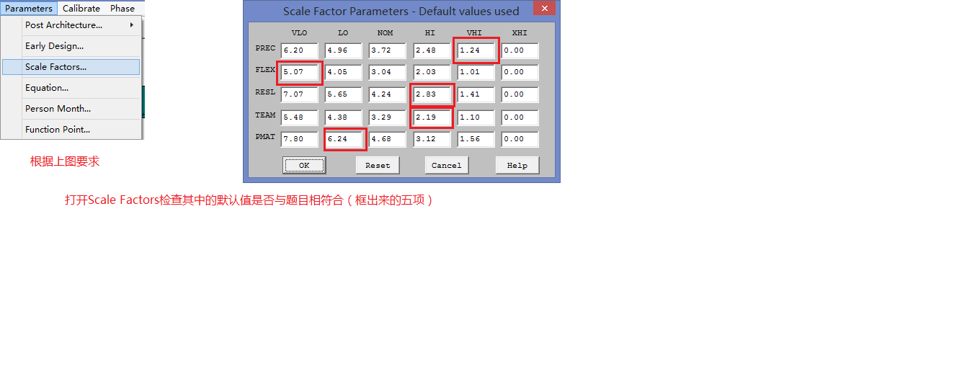
Task: Click the NOM column header
Action: 385,33
